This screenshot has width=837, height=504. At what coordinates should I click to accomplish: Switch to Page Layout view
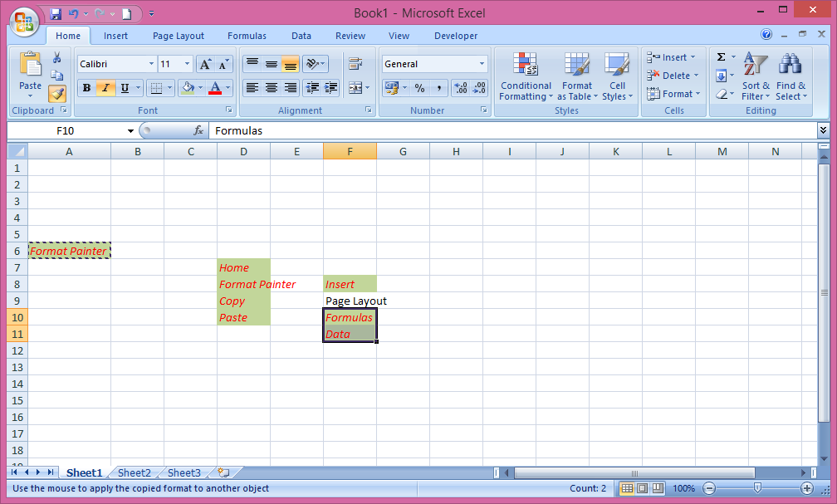tap(643, 488)
